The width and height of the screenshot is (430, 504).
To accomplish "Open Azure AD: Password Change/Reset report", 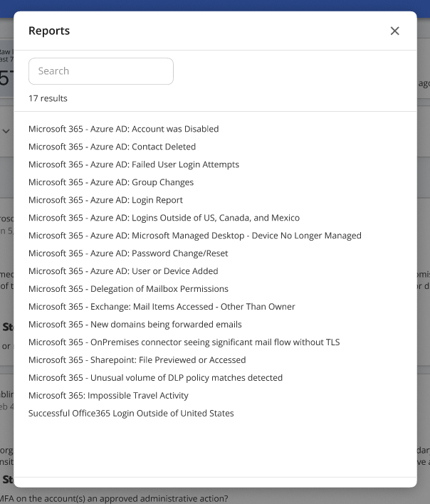I will coord(128,253).
